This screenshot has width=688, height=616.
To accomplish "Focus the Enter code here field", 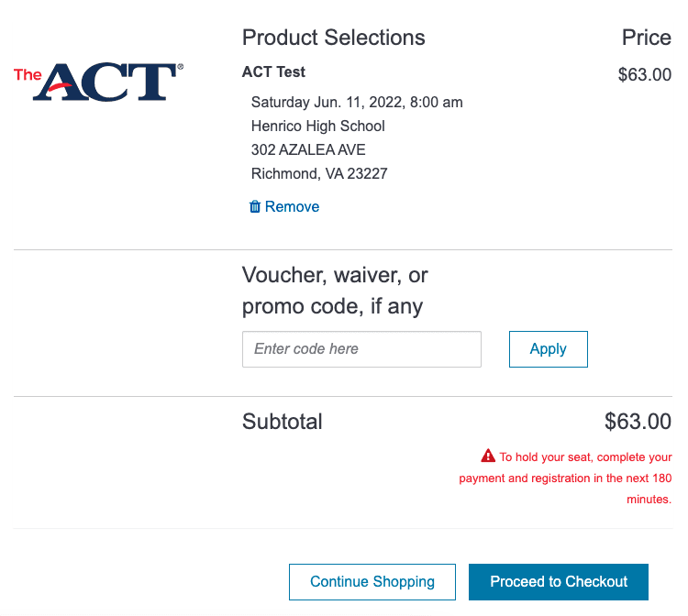I will pos(361,349).
